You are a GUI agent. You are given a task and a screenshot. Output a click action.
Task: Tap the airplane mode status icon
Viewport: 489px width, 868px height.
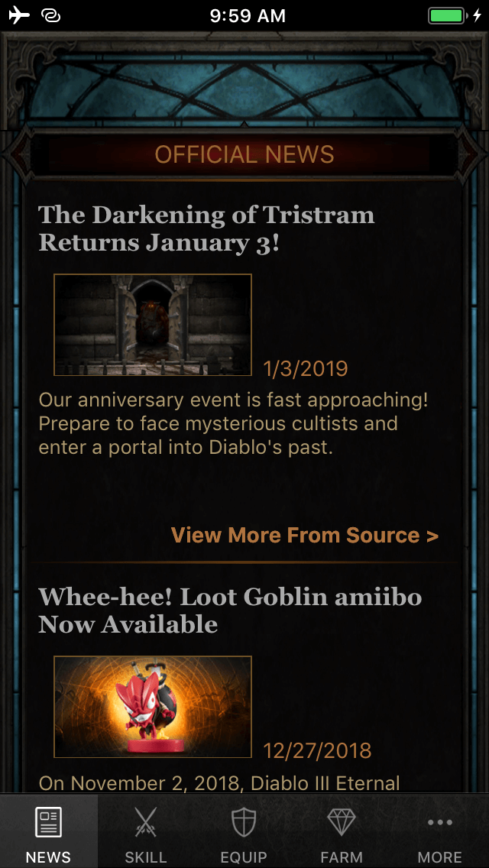pyautogui.click(x=19, y=15)
